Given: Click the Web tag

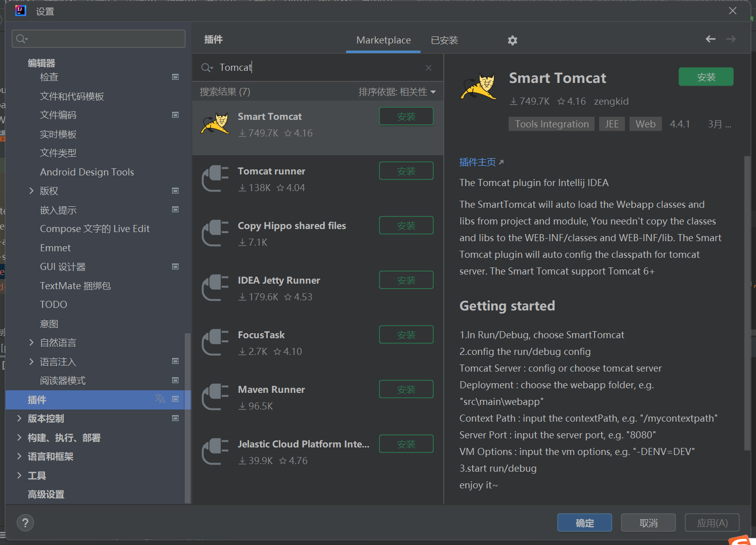Looking at the screenshot, I should 645,124.
